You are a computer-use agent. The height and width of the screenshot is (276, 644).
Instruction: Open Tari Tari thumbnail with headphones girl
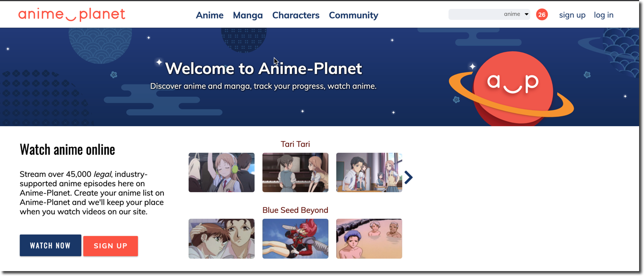pyautogui.click(x=222, y=172)
